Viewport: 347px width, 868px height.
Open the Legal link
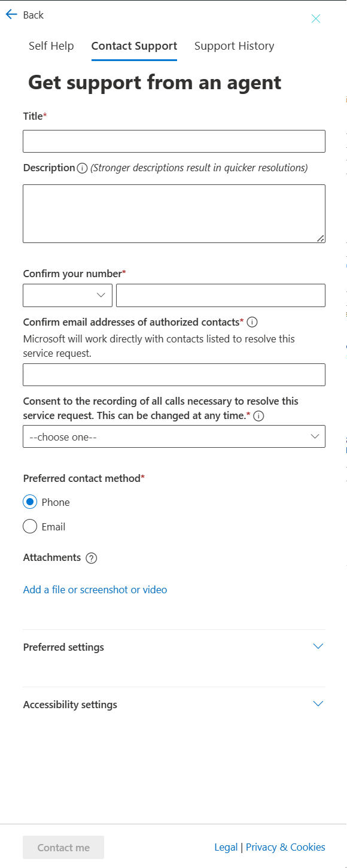click(226, 847)
